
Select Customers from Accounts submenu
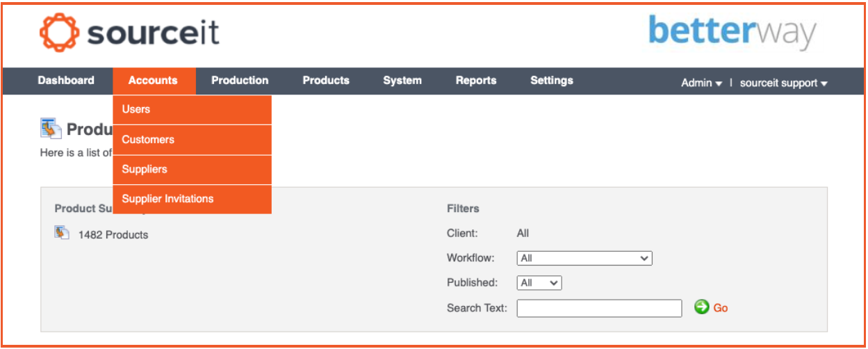192,140
